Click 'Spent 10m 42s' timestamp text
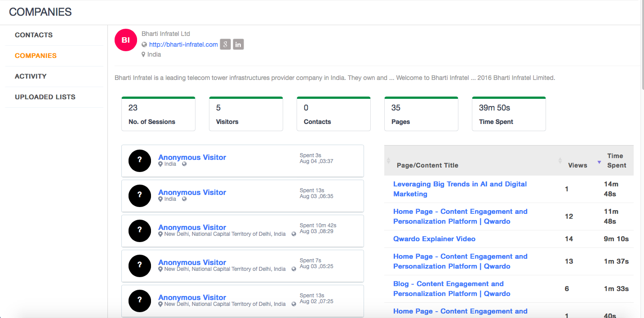Screen dimensions: 644x318 click(x=318, y=225)
